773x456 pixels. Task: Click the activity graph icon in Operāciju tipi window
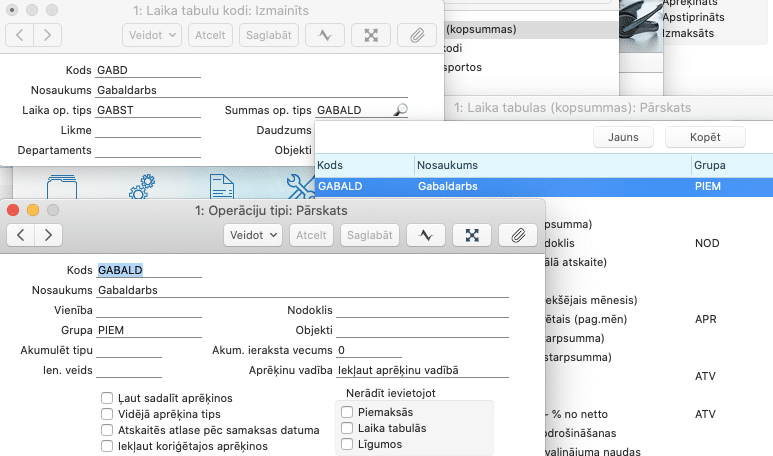pyautogui.click(x=426, y=235)
